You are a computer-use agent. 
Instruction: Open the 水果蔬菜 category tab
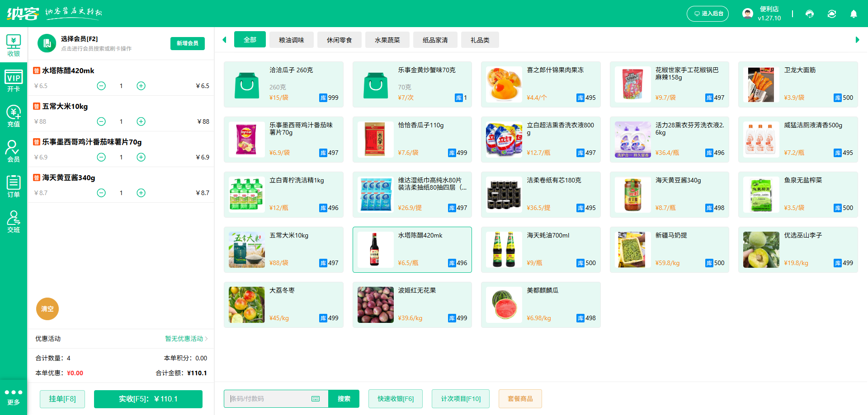(387, 40)
